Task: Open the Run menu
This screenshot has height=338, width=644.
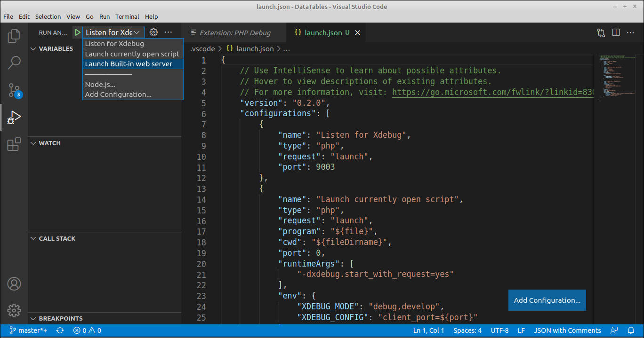Action: (x=105, y=16)
